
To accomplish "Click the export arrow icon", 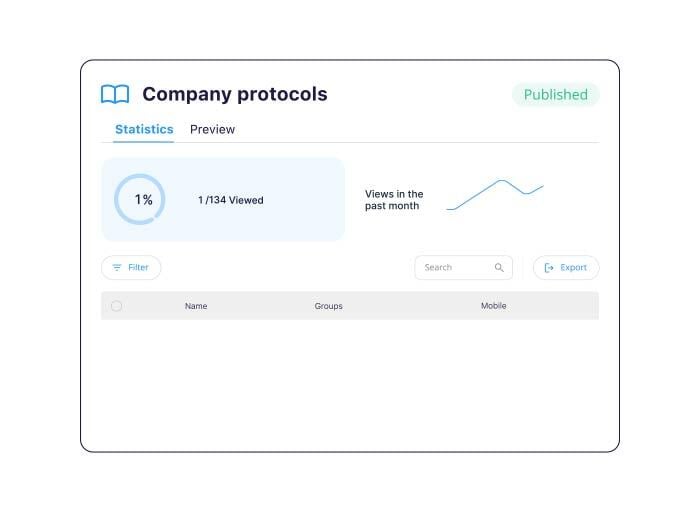I will (549, 268).
